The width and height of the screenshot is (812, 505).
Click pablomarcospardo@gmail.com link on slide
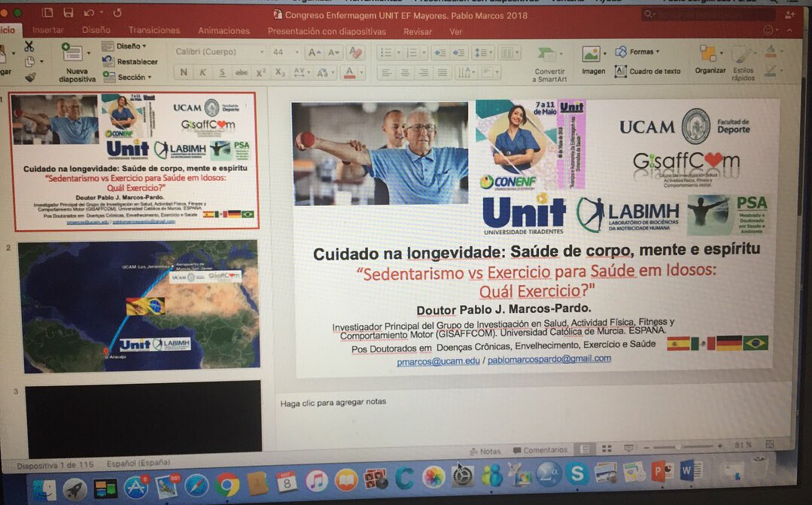tap(549, 358)
